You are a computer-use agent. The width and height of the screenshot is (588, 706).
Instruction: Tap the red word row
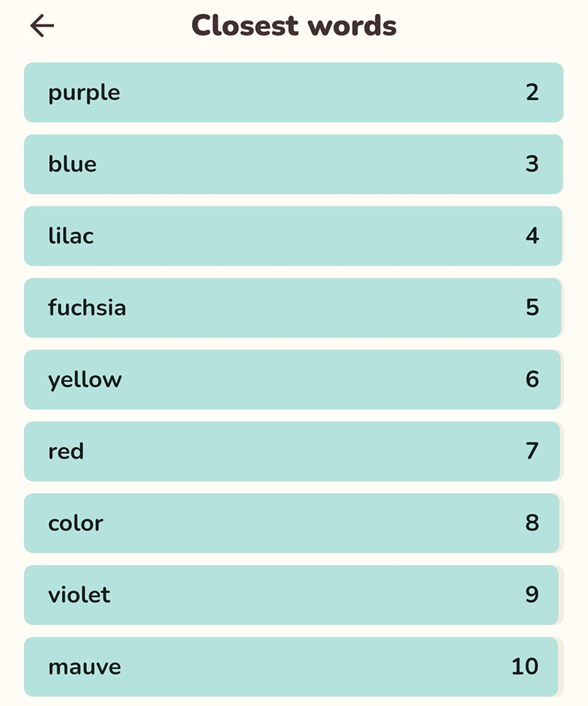pyautogui.click(x=292, y=452)
